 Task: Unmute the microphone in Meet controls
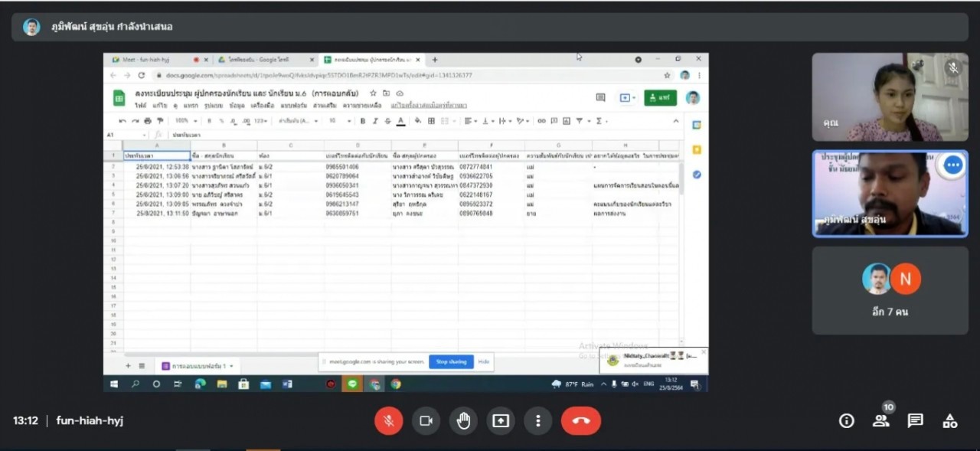pyautogui.click(x=389, y=420)
